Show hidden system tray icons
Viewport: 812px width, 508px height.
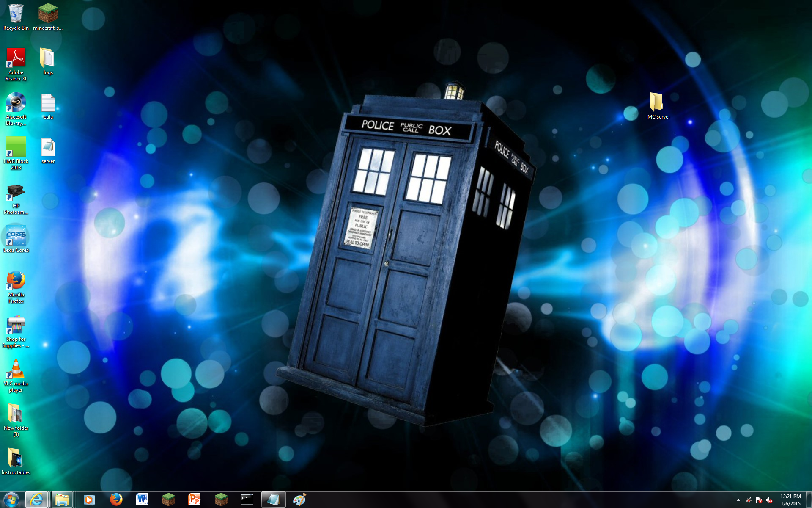(x=738, y=500)
